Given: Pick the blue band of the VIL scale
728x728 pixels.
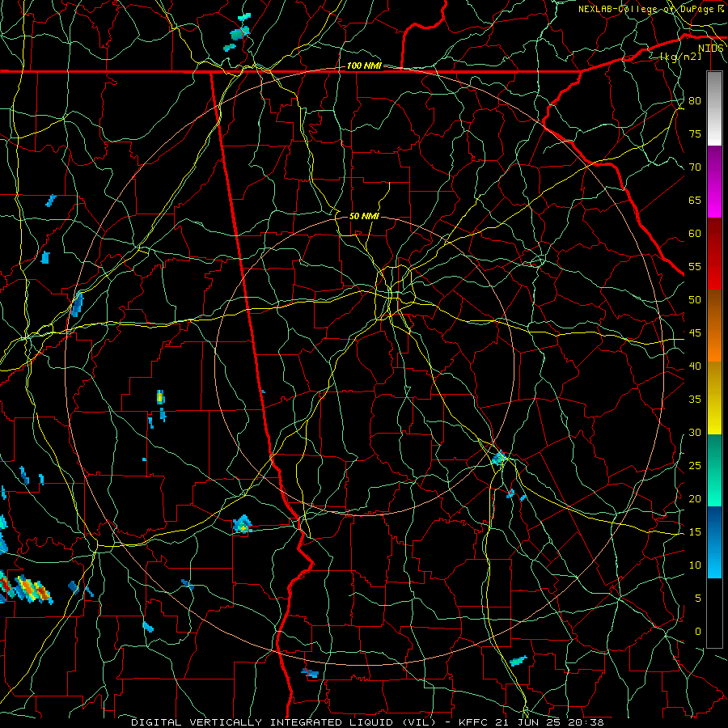Looking at the screenshot, I should point(714,542).
